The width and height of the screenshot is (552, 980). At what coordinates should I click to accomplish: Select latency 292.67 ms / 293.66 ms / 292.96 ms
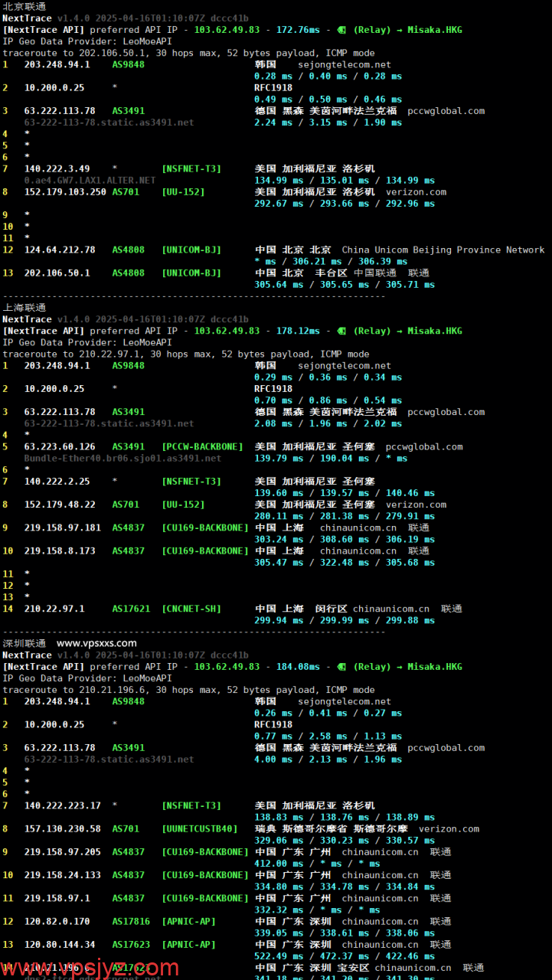click(x=345, y=204)
